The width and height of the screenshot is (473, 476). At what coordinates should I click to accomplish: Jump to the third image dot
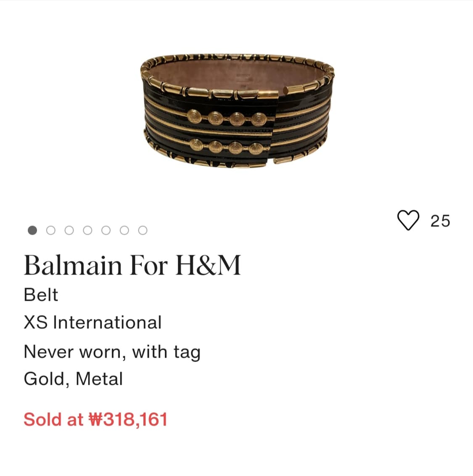coord(69,230)
